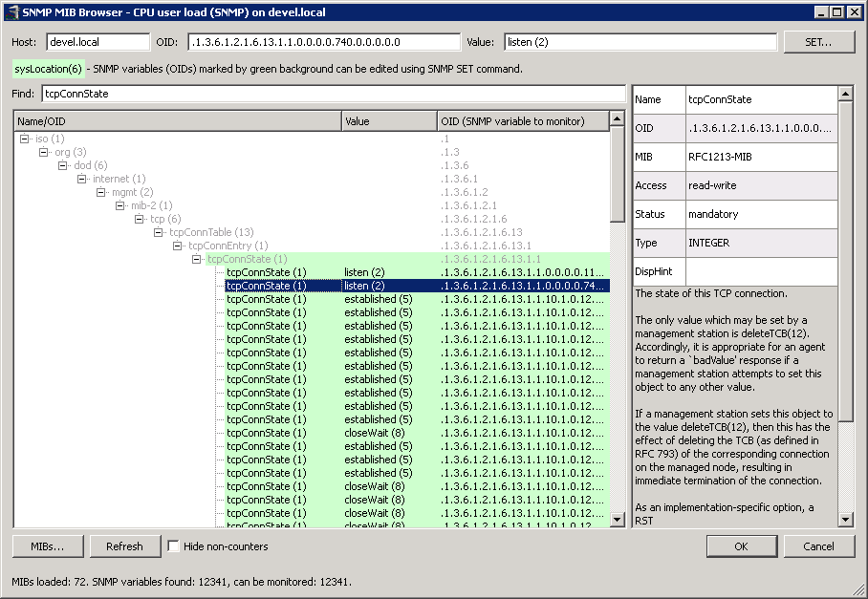Select the first tcpConnState listen (2) row

(267, 272)
